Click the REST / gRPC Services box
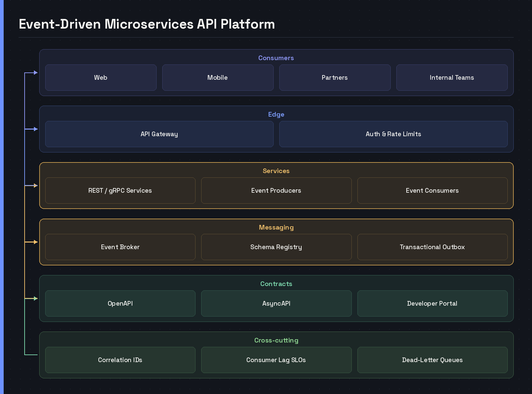Viewport: 532px width, 394px height. coord(120,190)
